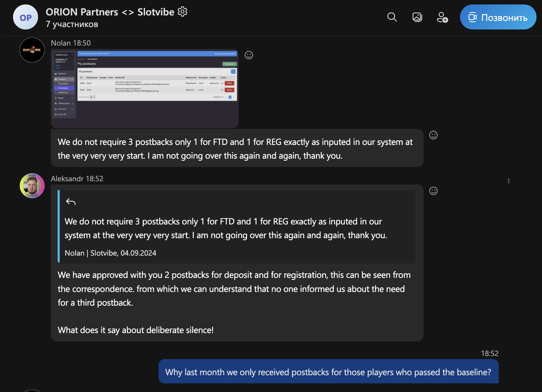542x392 pixels.
Task: Click the reply arrow in quoted message
Action: tap(71, 202)
